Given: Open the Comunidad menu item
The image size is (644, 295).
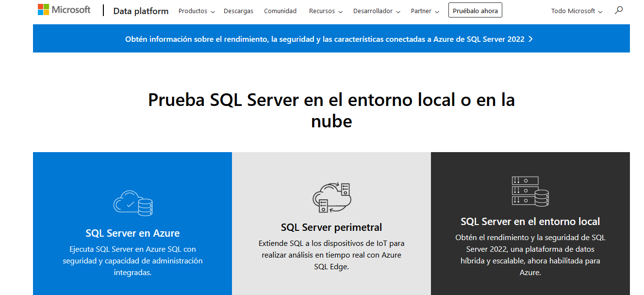Looking at the screenshot, I should (x=280, y=11).
